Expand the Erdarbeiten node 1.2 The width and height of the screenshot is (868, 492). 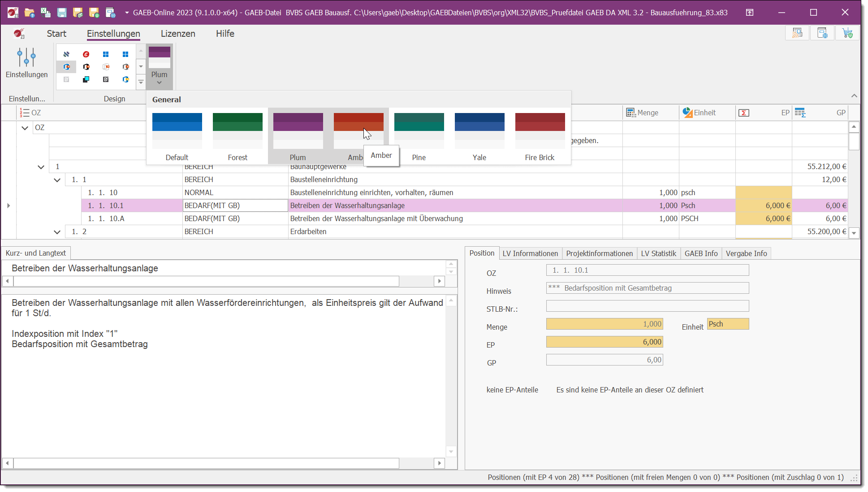57,231
